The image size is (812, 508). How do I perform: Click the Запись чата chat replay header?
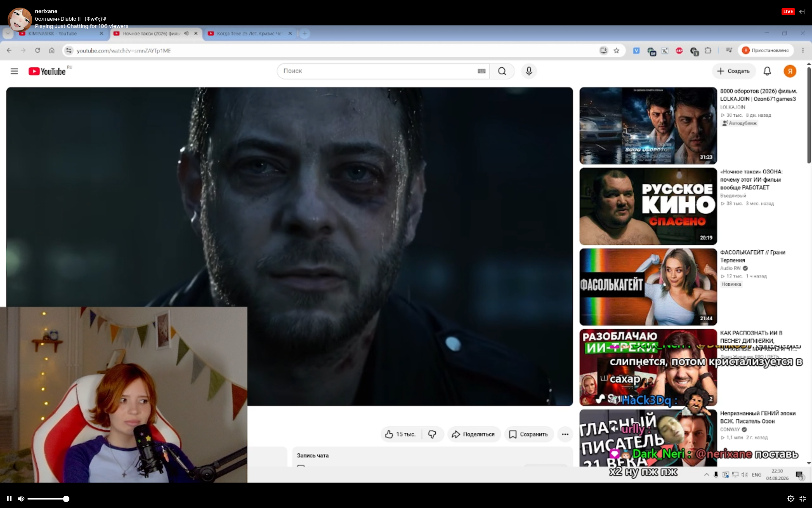pyautogui.click(x=313, y=456)
